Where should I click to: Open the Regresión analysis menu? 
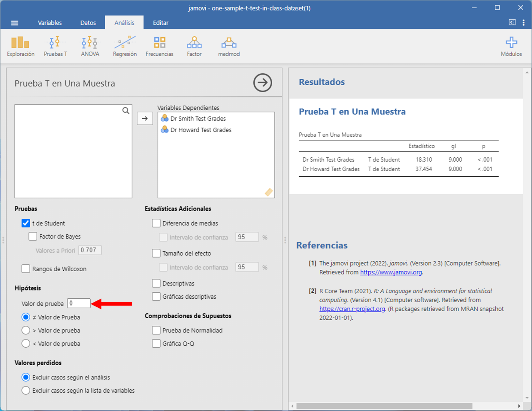(125, 46)
